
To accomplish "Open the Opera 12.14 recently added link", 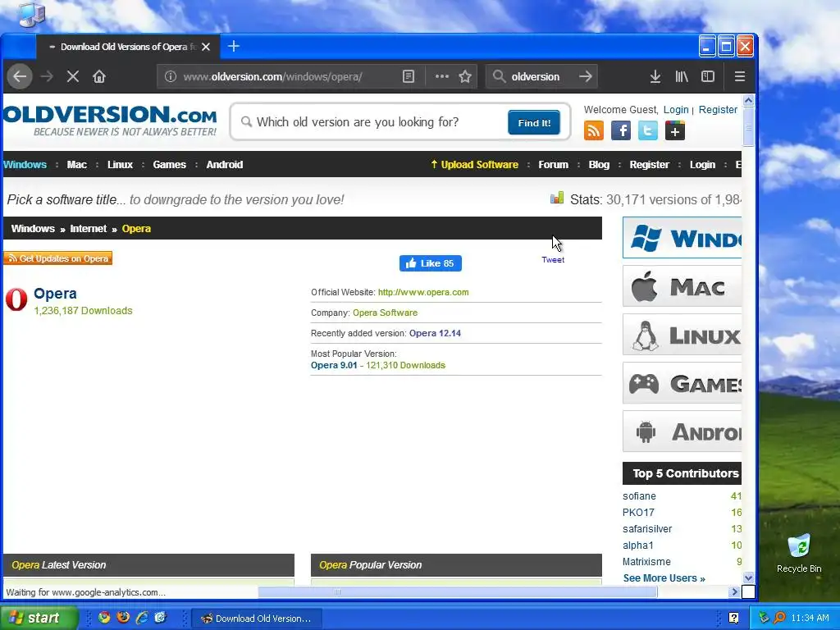I will [x=435, y=333].
